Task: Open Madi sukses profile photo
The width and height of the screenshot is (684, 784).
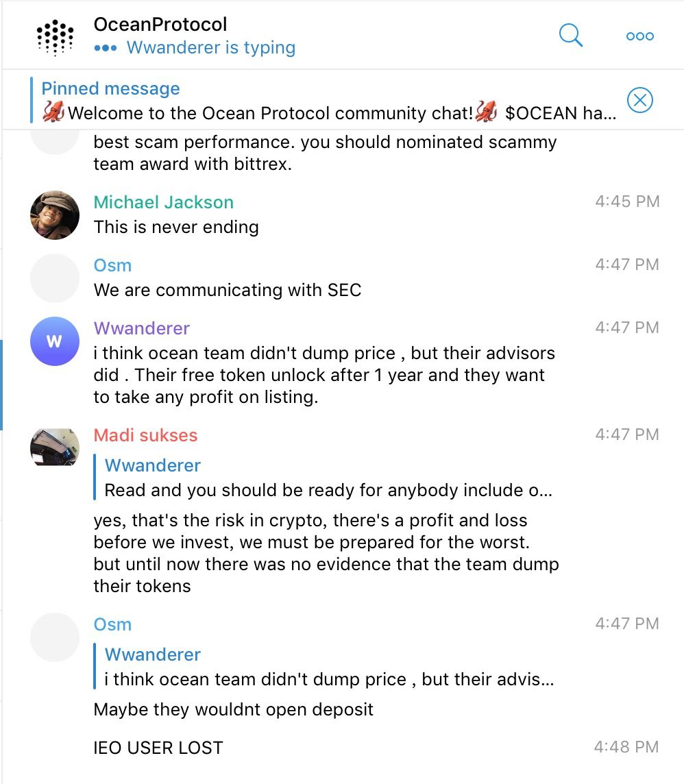Action: [x=55, y=447]
